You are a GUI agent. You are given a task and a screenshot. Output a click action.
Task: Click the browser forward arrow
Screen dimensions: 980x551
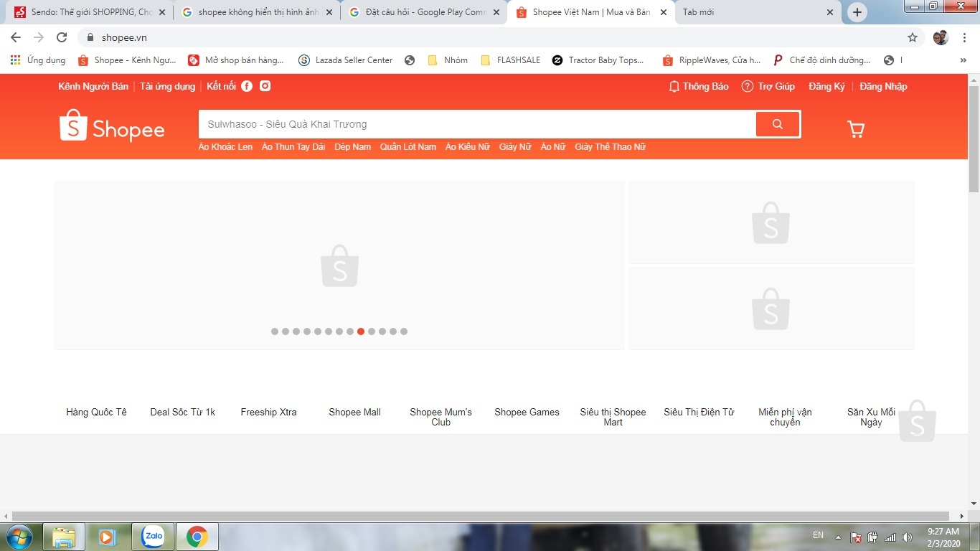[x=39, y=37]
